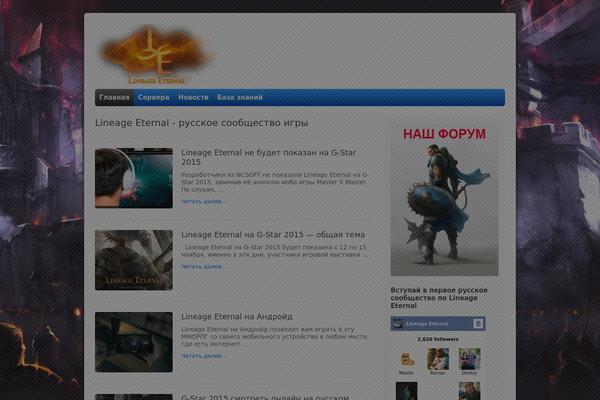Open follower Dmitry's avatar

pos(469,359)
